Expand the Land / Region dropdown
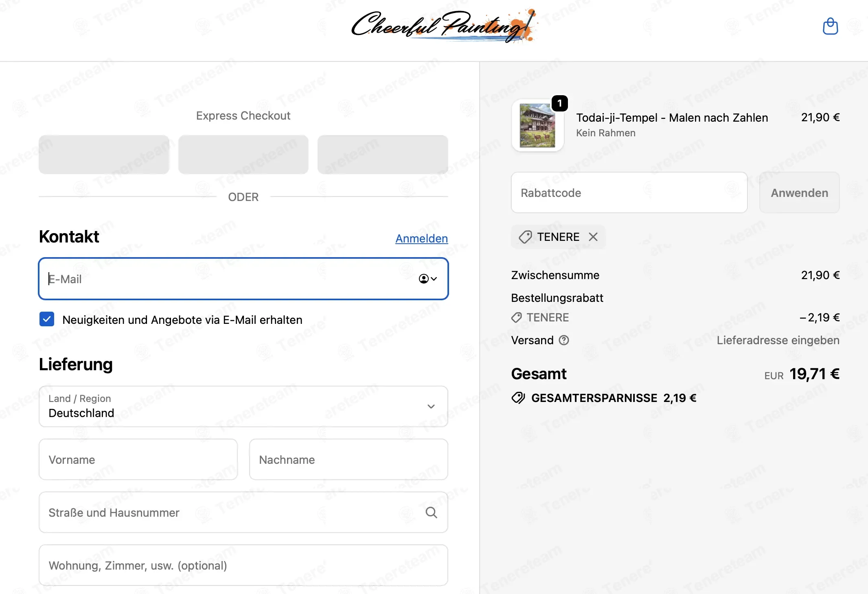 pos(243,406)
